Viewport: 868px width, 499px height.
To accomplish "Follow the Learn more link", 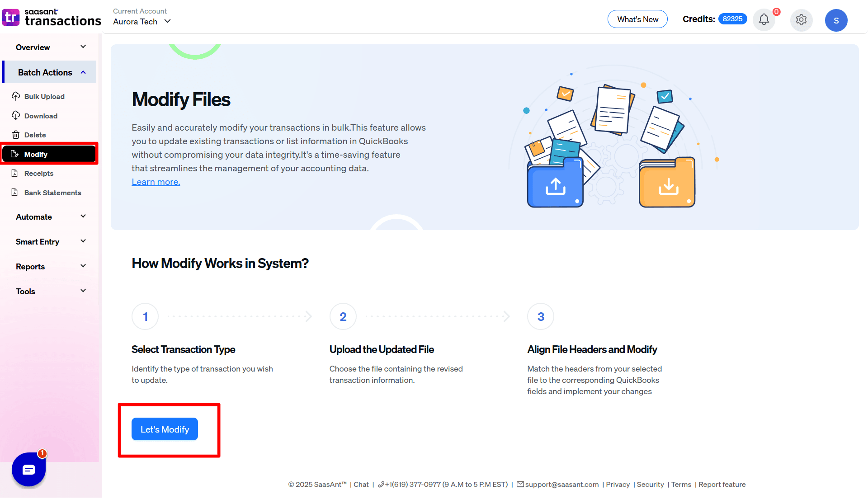I will click(156, 182).
